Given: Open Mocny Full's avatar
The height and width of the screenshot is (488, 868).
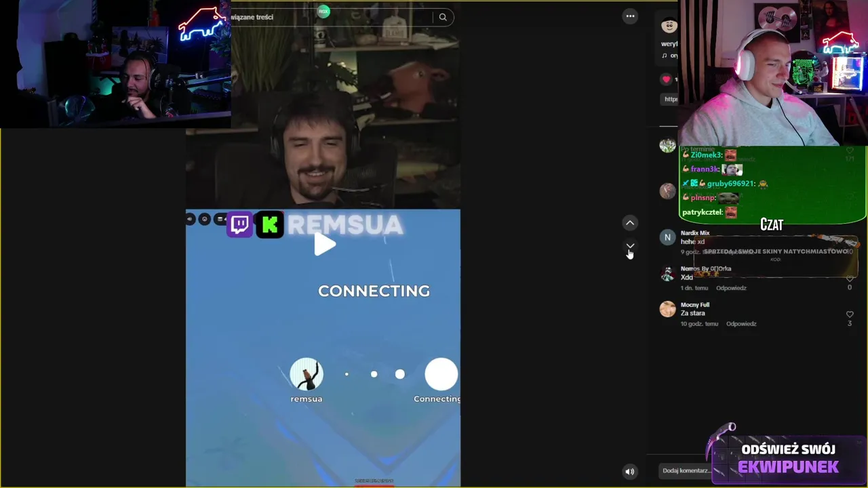Looking at the screenshot, I should click(667, 310).
